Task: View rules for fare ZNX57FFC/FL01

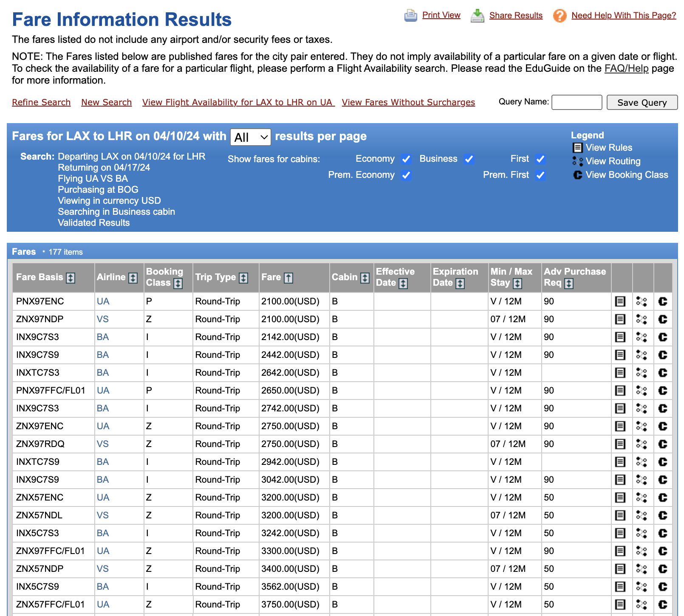Action: click(x=620, y=605)
